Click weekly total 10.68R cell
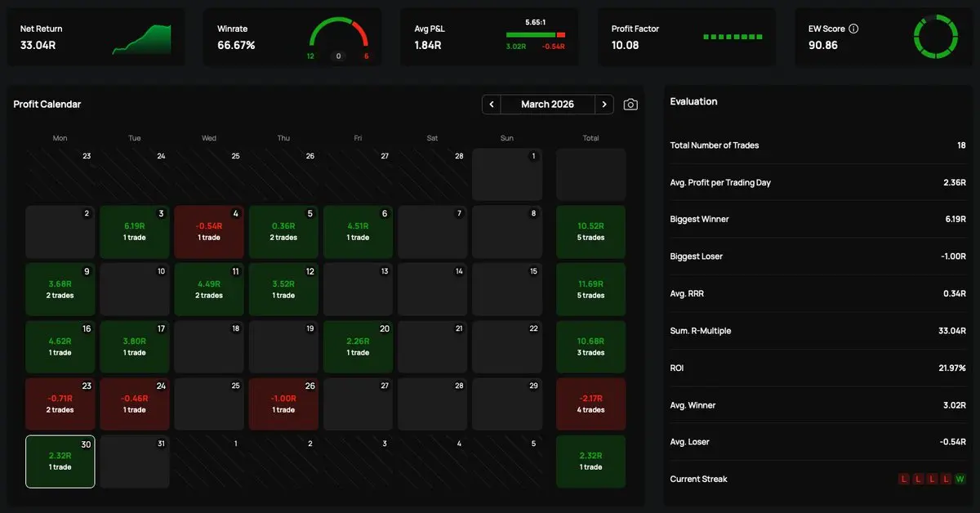This screenshot has height=513, width=980. pos(591,346)
